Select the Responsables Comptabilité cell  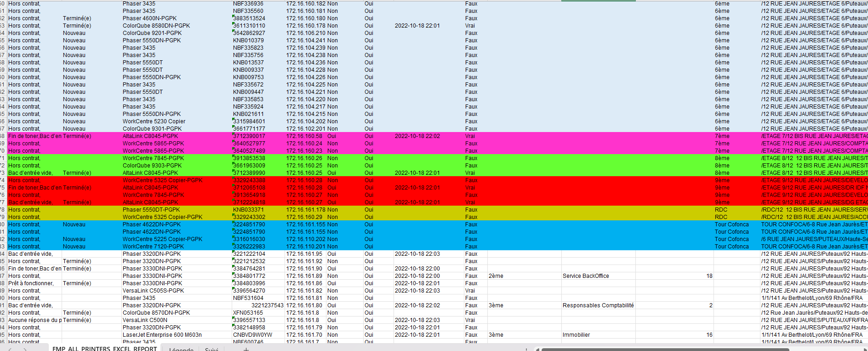598,305
